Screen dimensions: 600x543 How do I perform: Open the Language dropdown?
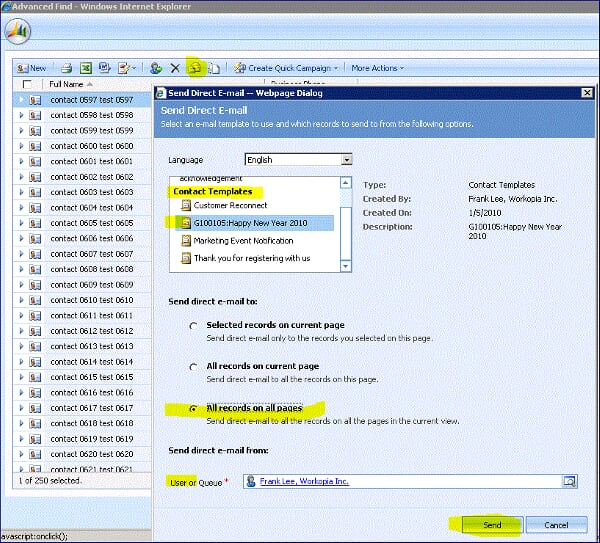[346, 159]
